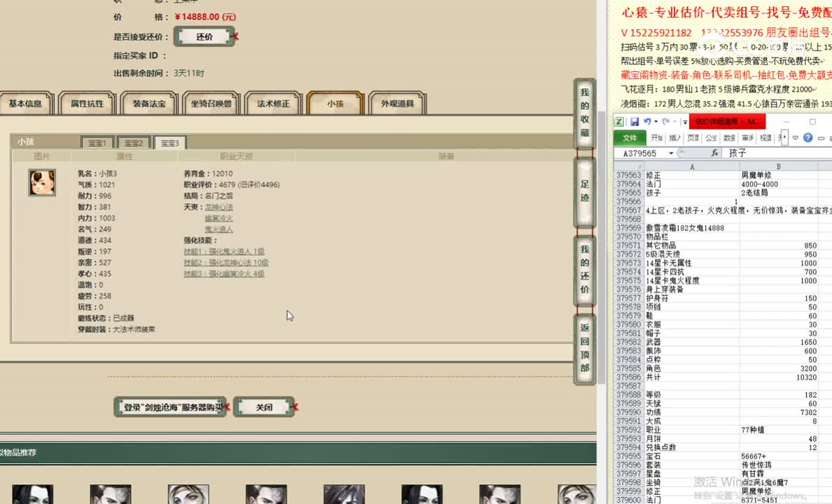Select column B header in Excel

tap(778, 167)
